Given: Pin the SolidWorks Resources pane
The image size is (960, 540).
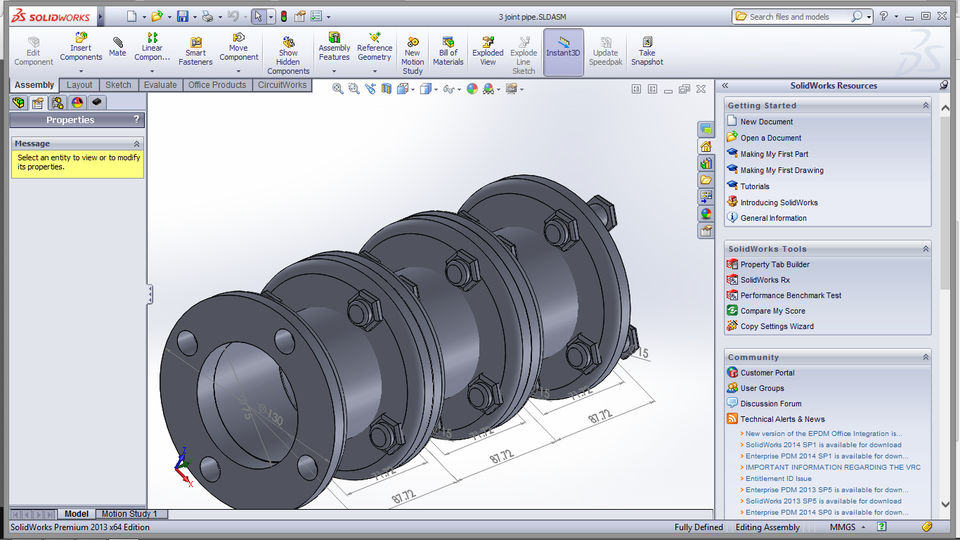Looking at the screenshot, I should click(x=943, y=85).
